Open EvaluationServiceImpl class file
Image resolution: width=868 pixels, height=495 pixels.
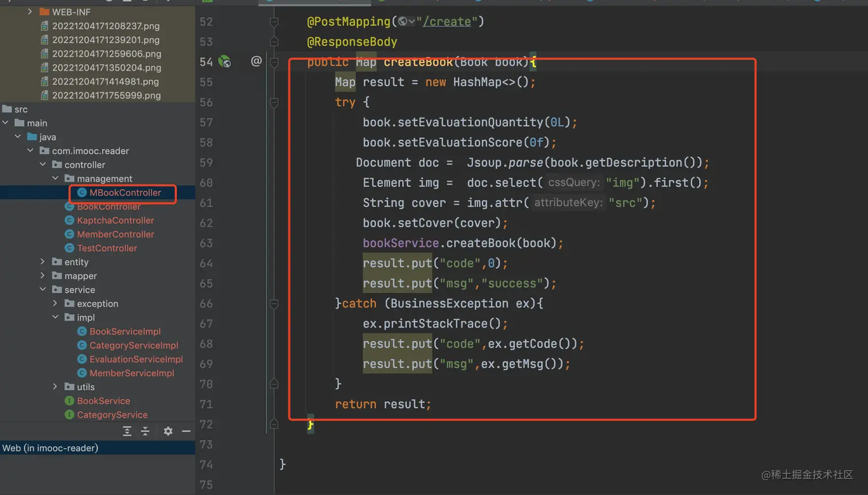(136, 359)
